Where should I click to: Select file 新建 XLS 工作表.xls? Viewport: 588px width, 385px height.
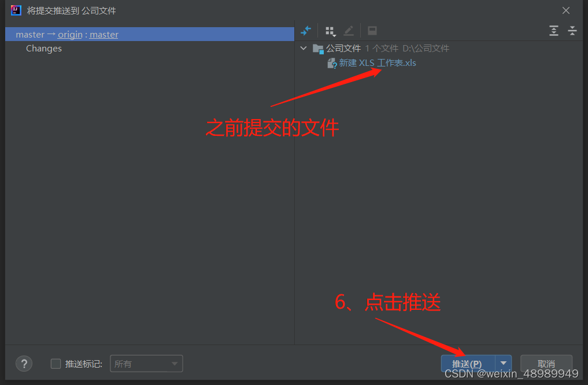tap(377, 63)
